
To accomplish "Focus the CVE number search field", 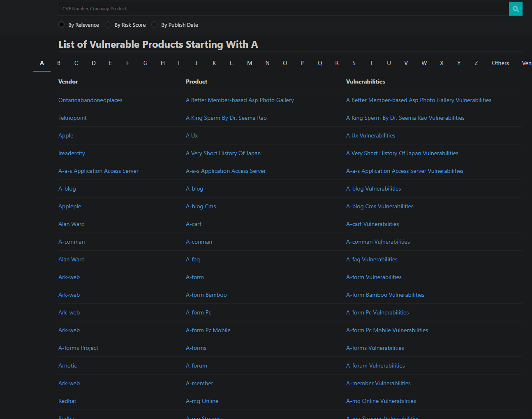I will click(283, 9).
